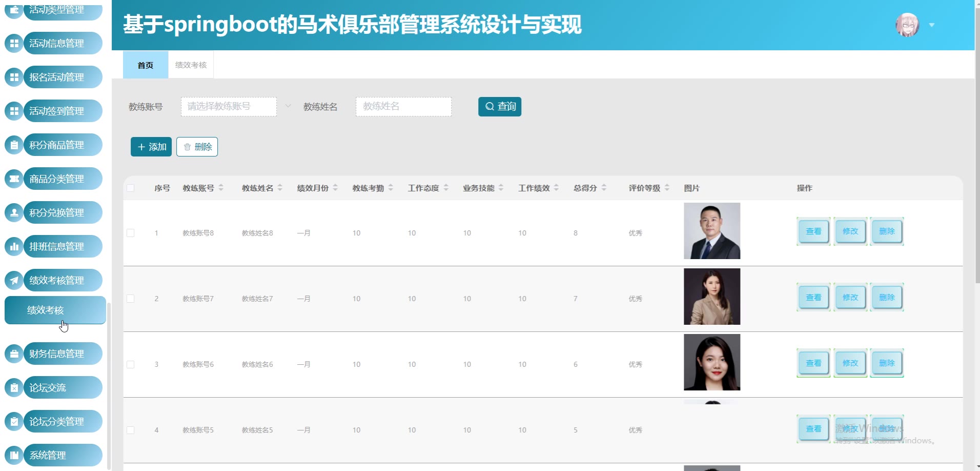Viewport: 980px width, 471px height.
Task: Open the photo for 教练姓名8
Action: click(x=712, y=231)
